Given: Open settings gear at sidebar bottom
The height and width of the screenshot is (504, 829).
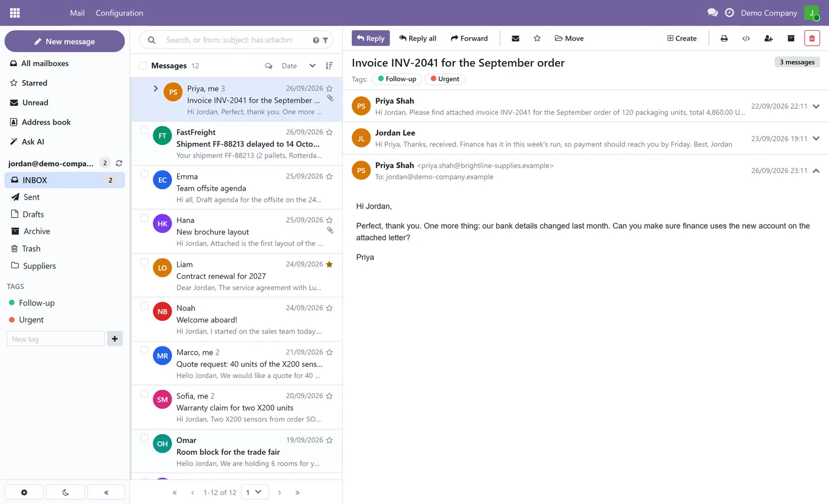Looking at the screenshot, I should click(24, 492).
